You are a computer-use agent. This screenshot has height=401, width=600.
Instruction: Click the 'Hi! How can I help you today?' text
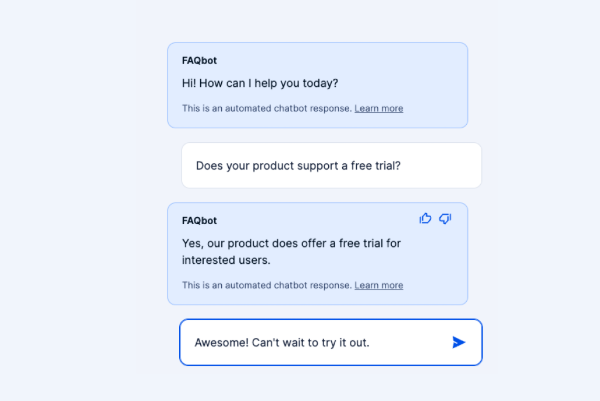(x=260, y=83)
